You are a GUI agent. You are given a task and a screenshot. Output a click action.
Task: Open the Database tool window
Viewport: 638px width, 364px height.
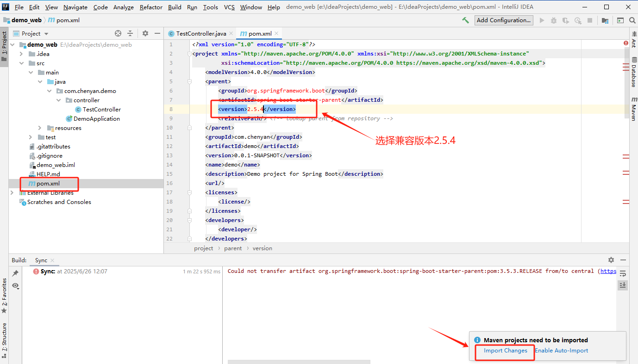pyautogui.click(x=633, y=72)
